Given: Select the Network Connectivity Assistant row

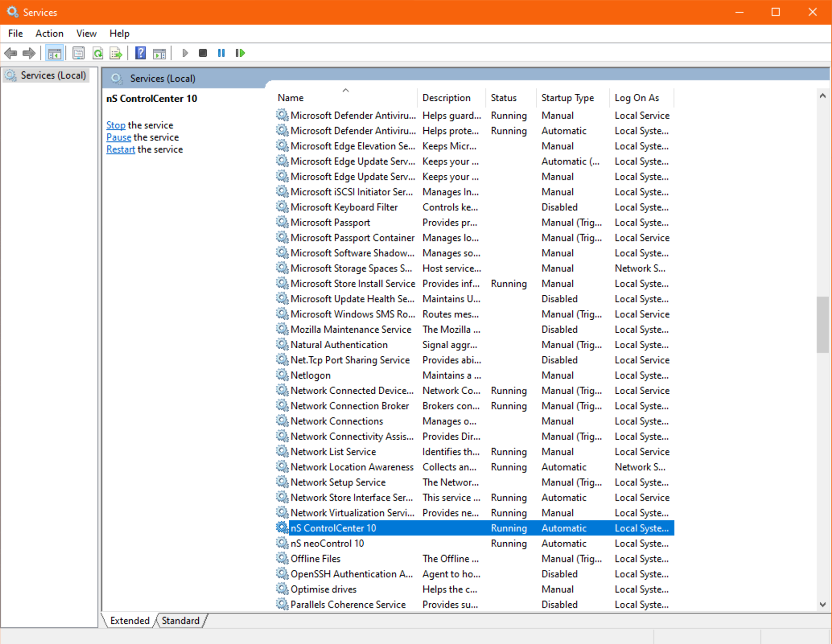Looking at the screenshot, I should pyautogui.click(x=474, y=436).
